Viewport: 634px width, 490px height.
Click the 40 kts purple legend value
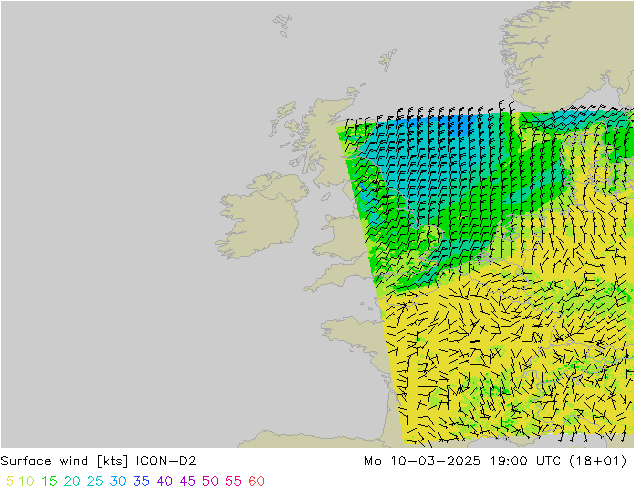tap(164, 481)
